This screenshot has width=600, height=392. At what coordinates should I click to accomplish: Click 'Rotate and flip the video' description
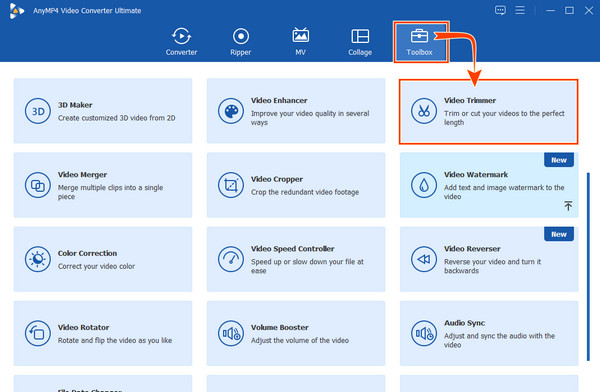point(115,340)
